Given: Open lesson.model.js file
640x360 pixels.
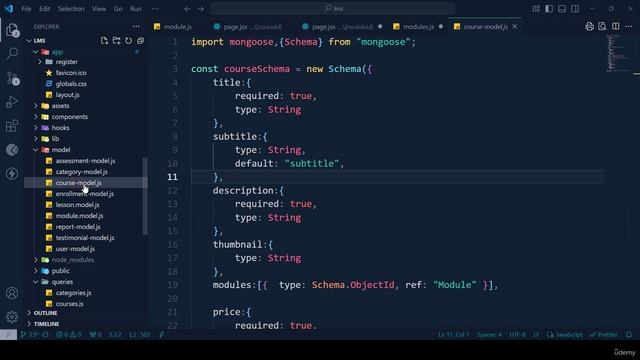Looking at the screenshot, I should 78,204.
